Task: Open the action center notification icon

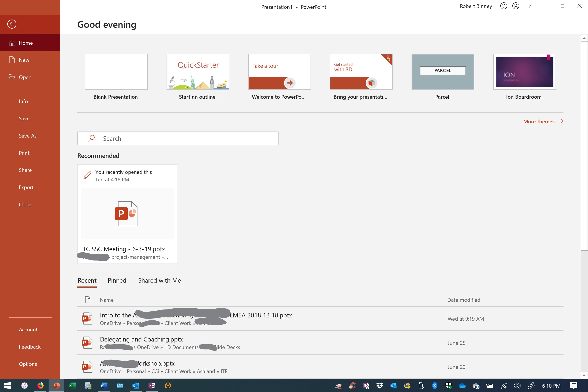Action: click(x=574, y=386)
